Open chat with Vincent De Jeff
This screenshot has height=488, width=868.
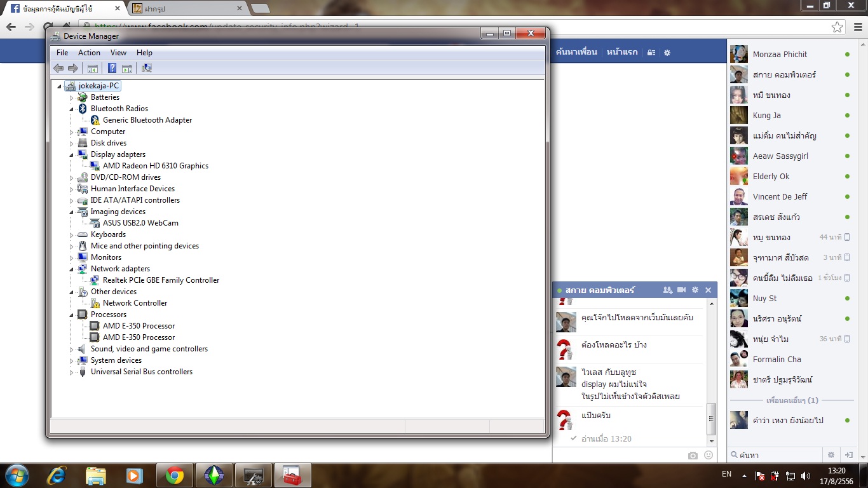(791, 197)
